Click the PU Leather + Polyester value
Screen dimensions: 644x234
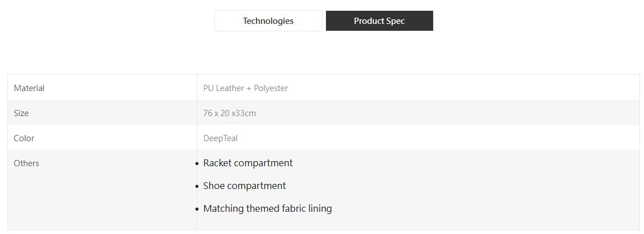[246, 88]
